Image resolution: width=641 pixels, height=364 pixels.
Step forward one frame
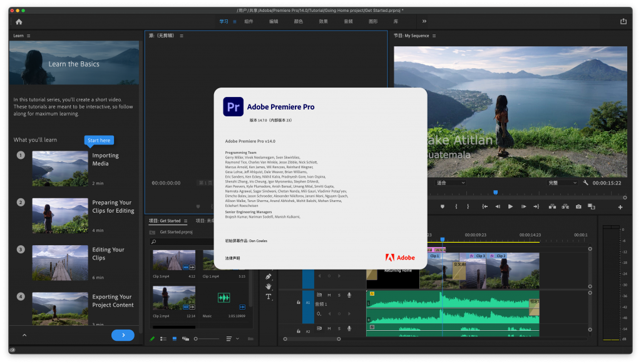tap(523, 207)
